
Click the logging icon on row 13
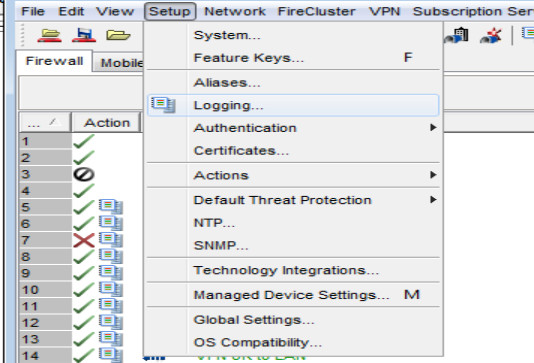point(111,338)
